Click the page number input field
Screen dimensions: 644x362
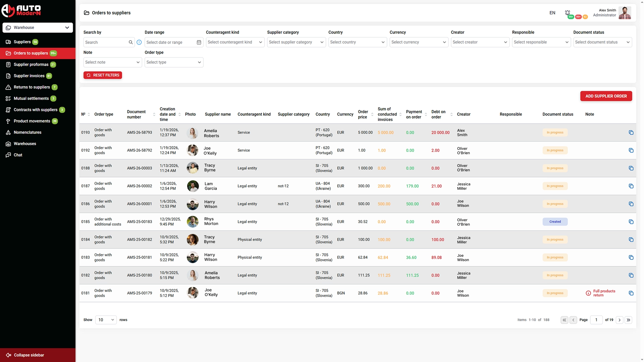point(596,320)
